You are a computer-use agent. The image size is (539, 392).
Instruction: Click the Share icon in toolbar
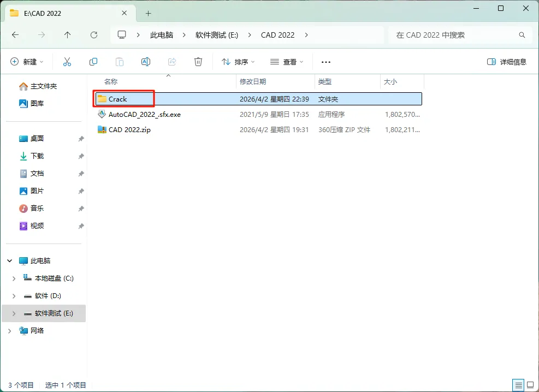coord(172,62)
